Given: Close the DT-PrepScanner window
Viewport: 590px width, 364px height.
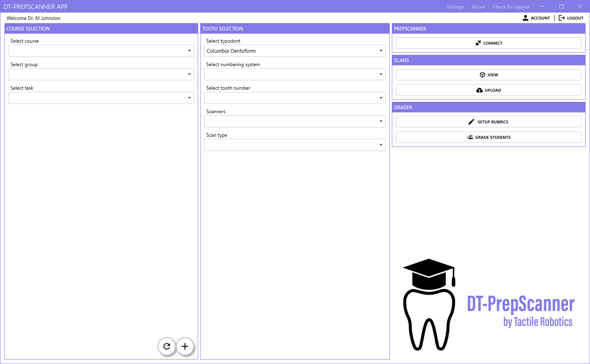Looking at the screenshot, I should pyautogui.click(x=580, y=6).
